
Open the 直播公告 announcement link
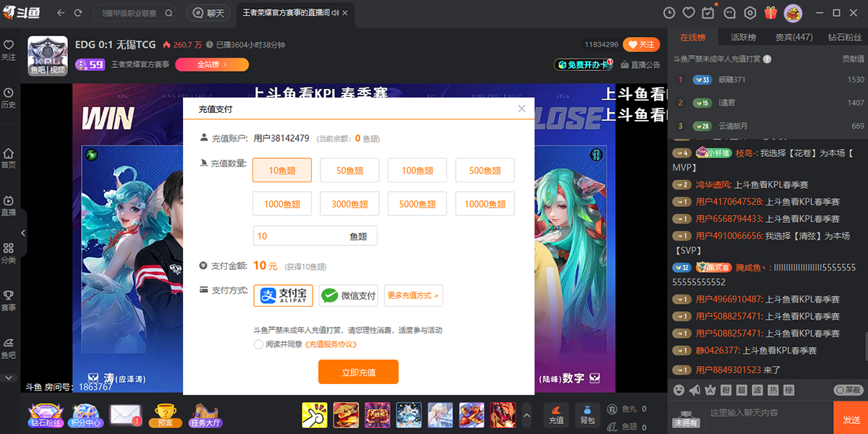pyautogui.click(x=640, y=64)
